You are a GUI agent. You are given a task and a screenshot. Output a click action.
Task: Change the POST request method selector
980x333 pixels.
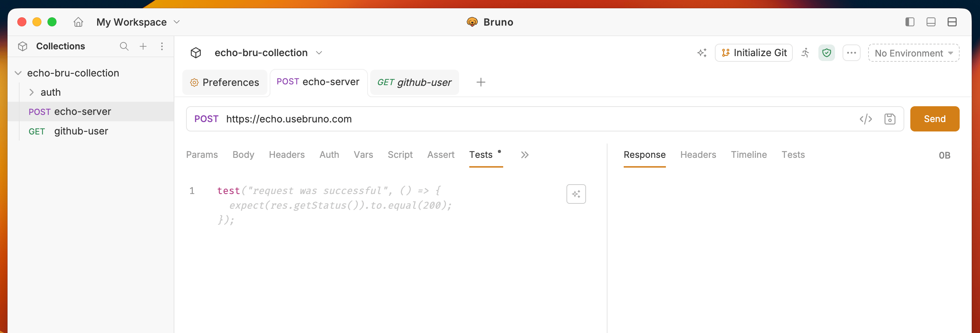[x=206, y=119]
